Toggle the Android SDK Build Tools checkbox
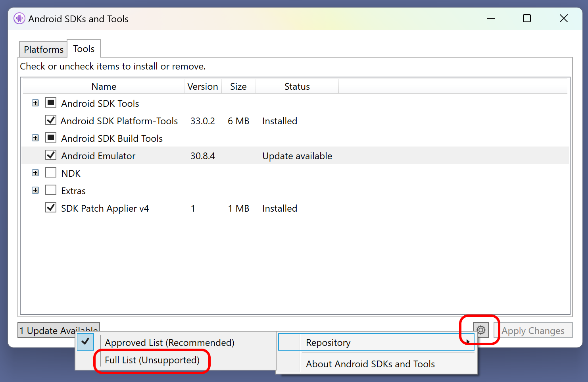 click(x=51, y=138)
